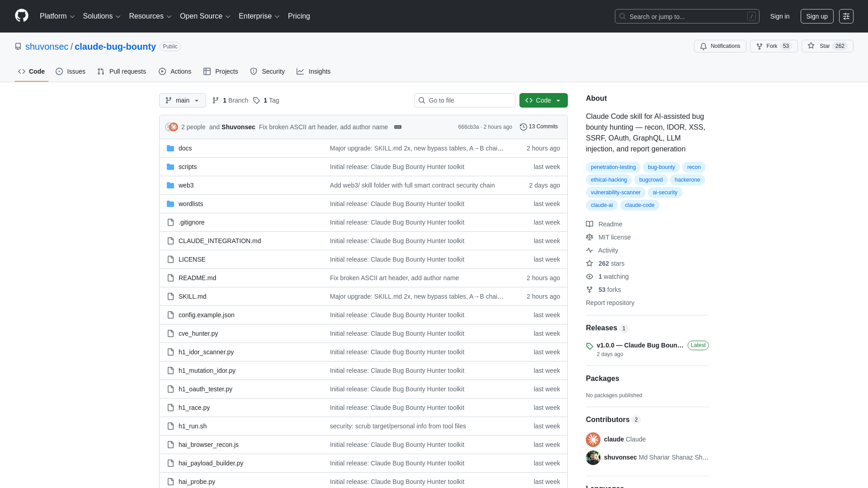Click the tag icon beside v1.0.0 release

pyautogui.click(x=590, y=346)
